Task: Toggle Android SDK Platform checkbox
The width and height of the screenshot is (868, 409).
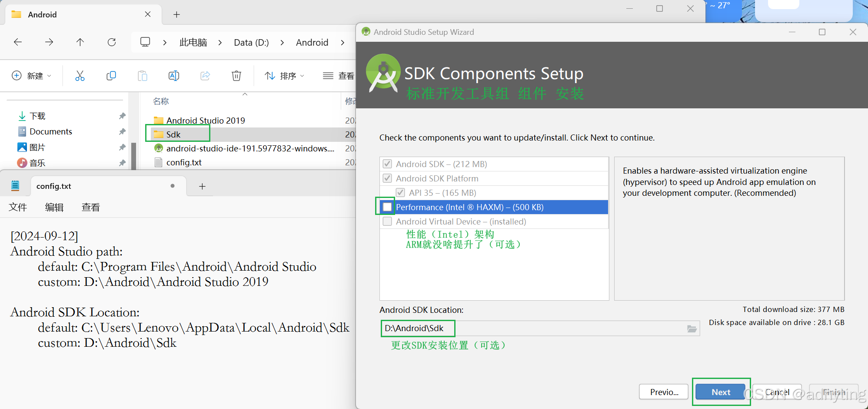Action: (x=387, y=178)
